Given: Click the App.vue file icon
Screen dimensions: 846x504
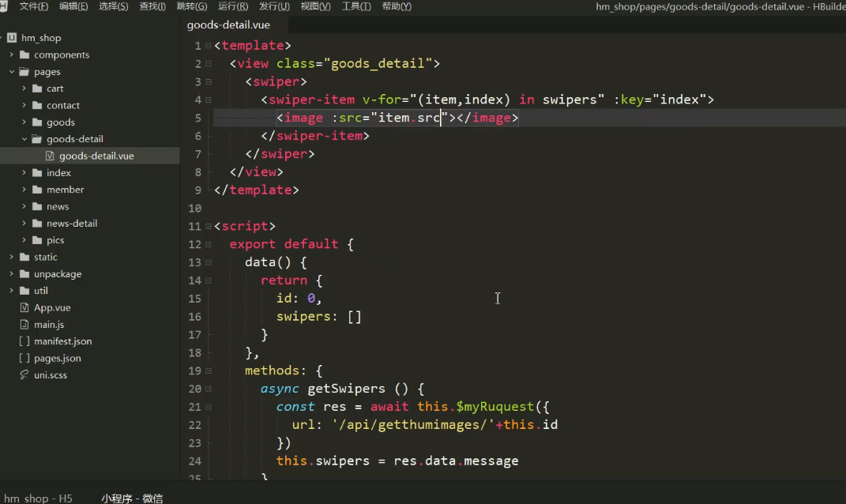Looking at the screenshot, I should coord(24,307).
